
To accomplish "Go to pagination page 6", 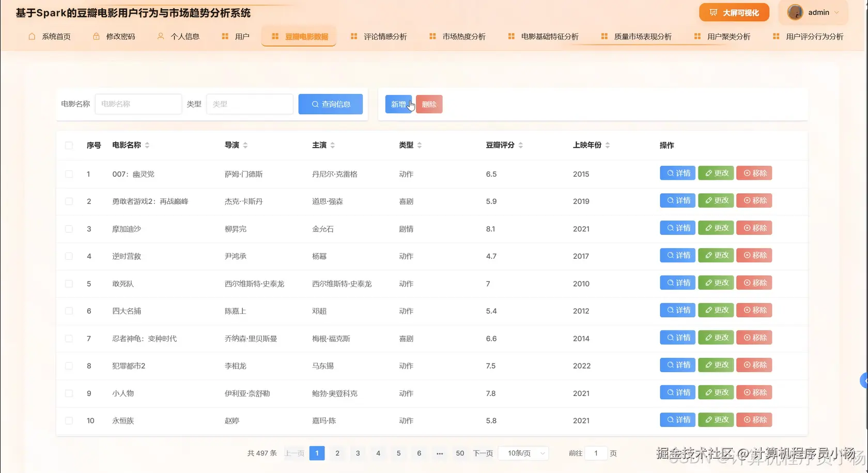I will (x=419, y=453).
